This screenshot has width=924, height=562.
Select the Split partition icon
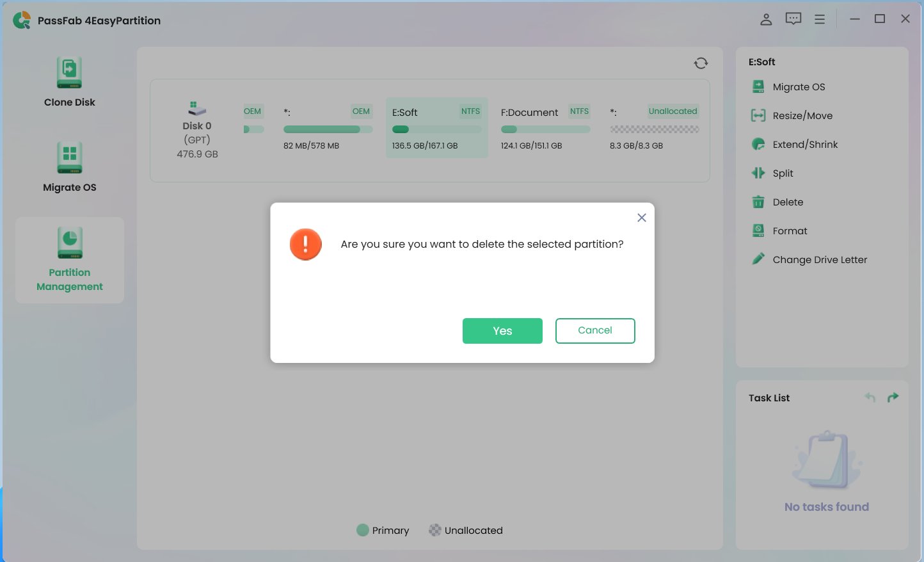[x=758, y=173]
